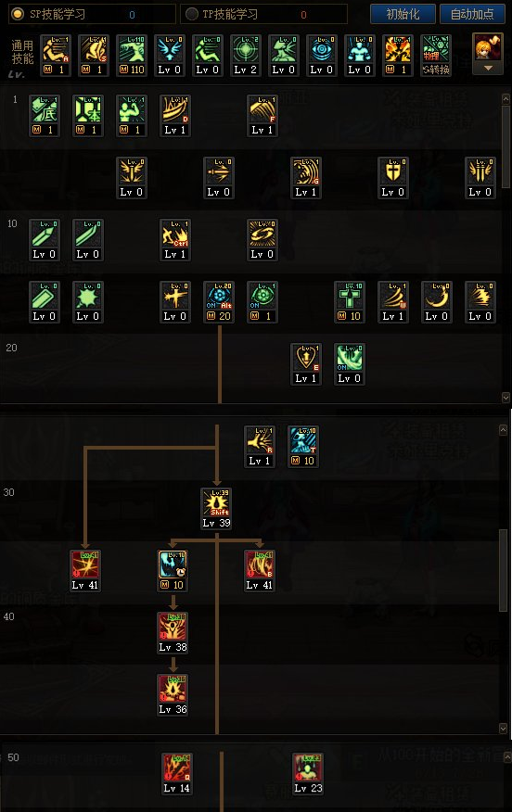Click the 初始化 reset button
The image size is (512, 812).
[x=403, y=14]
